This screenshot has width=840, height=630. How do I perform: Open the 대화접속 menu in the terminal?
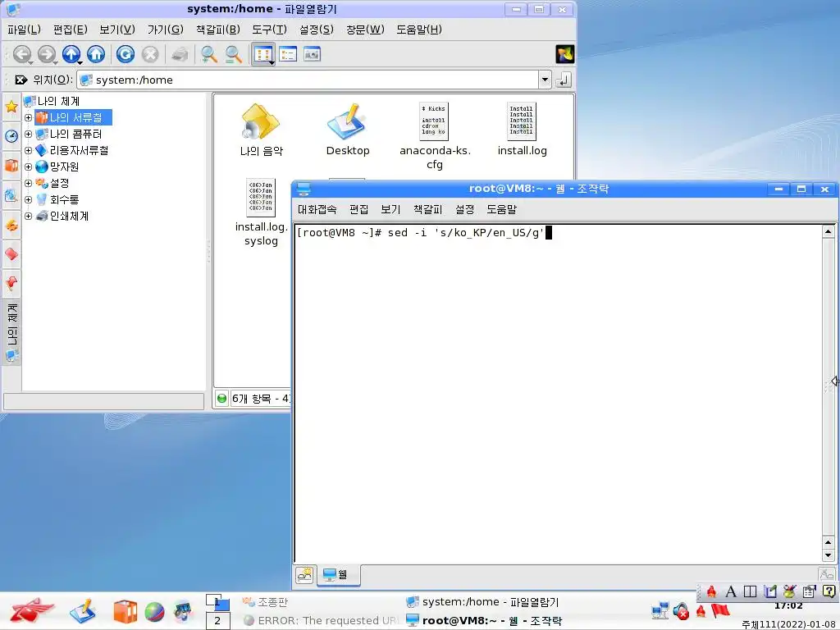[x=317, y=209]
